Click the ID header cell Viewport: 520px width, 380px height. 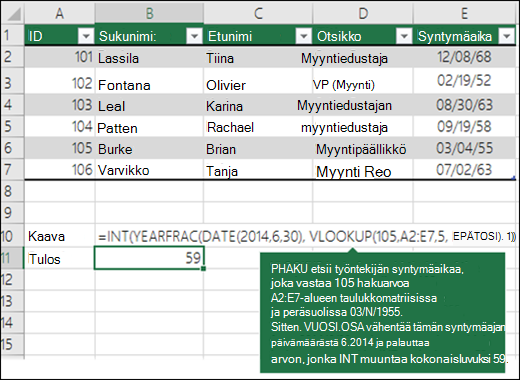60,36
